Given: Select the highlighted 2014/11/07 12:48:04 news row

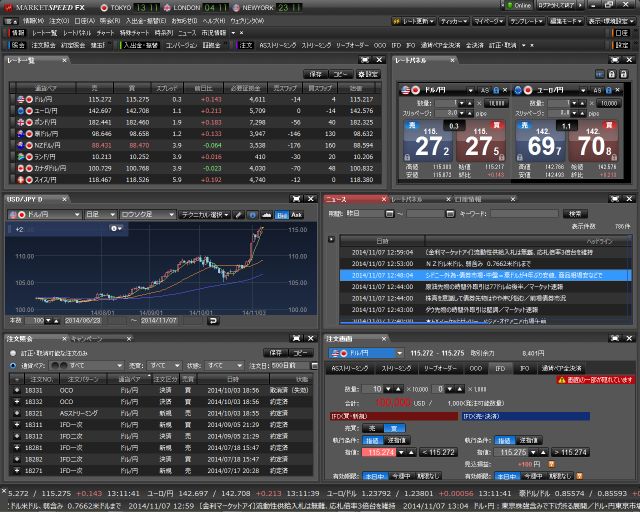Looking at the screenshot, I should (x=485, y=275).
